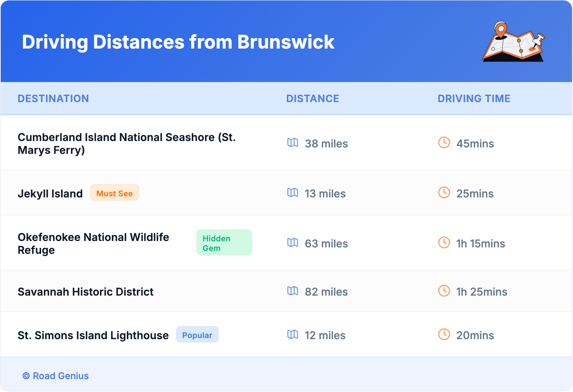Open the Road Genius copyright link

pyautogui.click(x=56, y=376)
